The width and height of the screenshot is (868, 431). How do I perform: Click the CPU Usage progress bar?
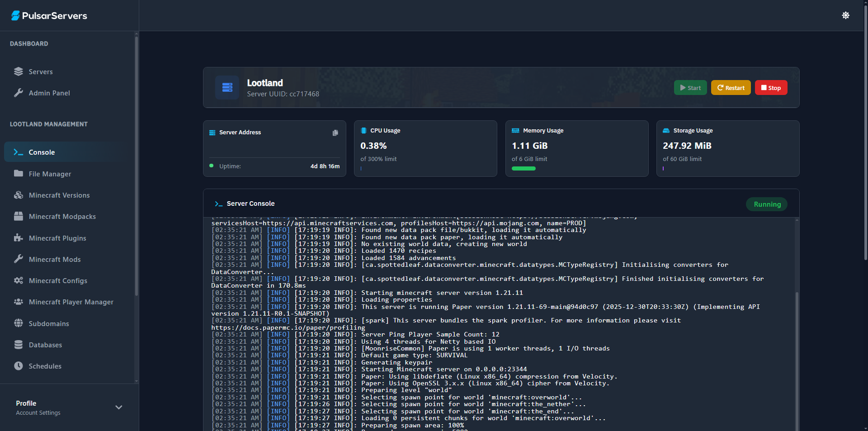click(x=361, y=169)
